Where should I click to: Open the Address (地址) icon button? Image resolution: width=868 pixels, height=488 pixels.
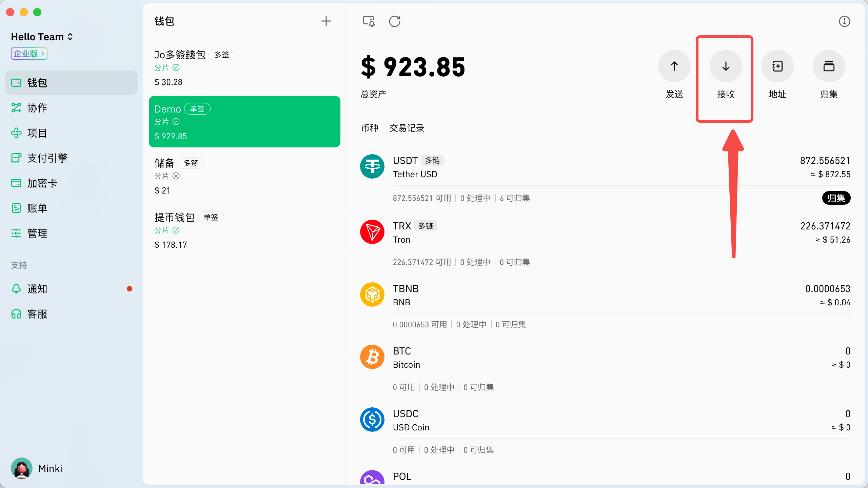coord(777,66)
